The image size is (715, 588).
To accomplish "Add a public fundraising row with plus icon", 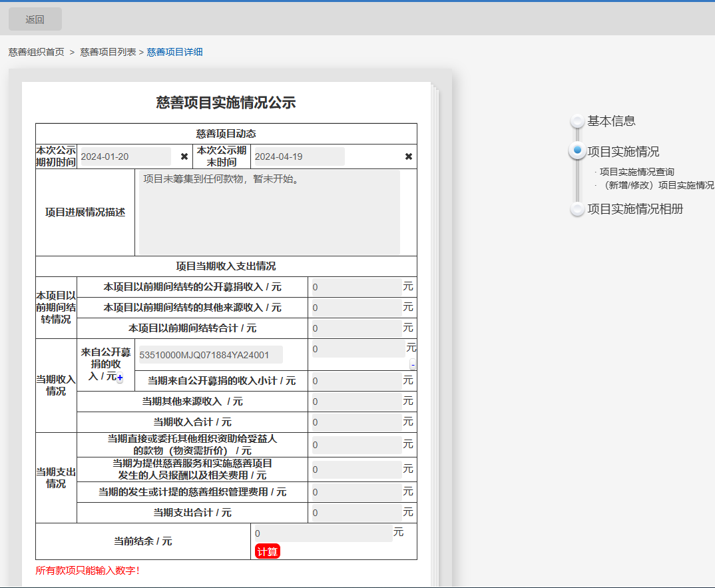I will point(120,378).
